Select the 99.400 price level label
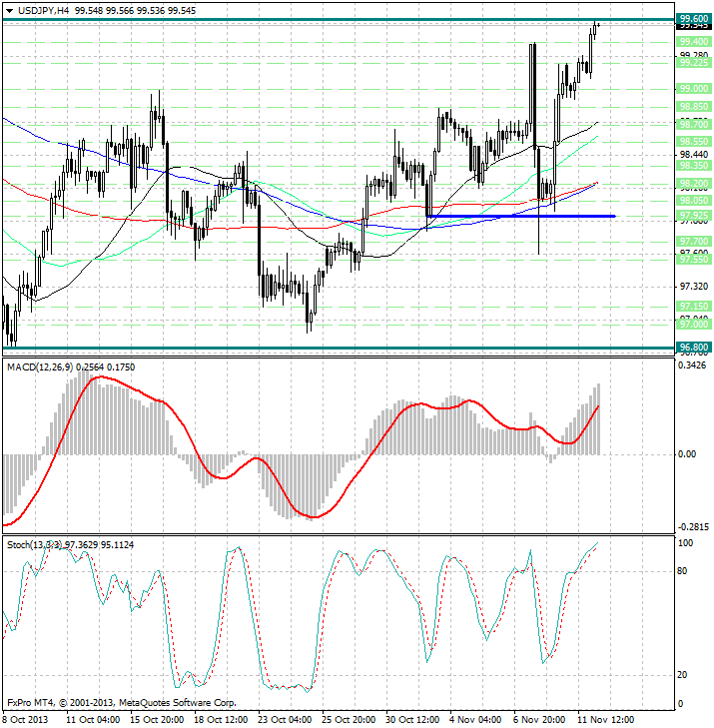Image resolution: width=714 pixels, height=728 pixels. coord(694,42)
